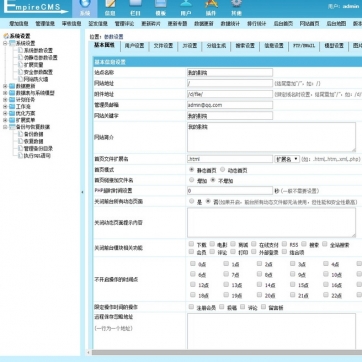Select the 静态首页 radio button

point(191,170)
